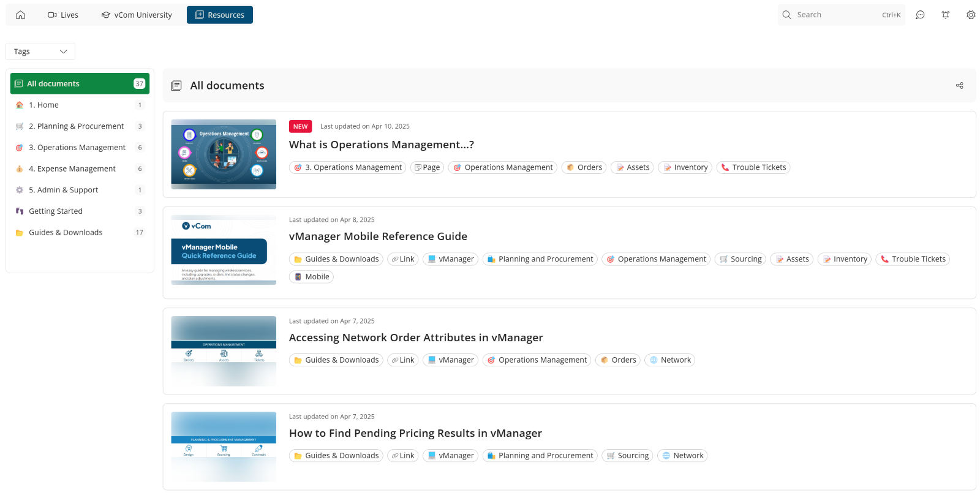Open the chat messages icon

[x=920, y=15]
